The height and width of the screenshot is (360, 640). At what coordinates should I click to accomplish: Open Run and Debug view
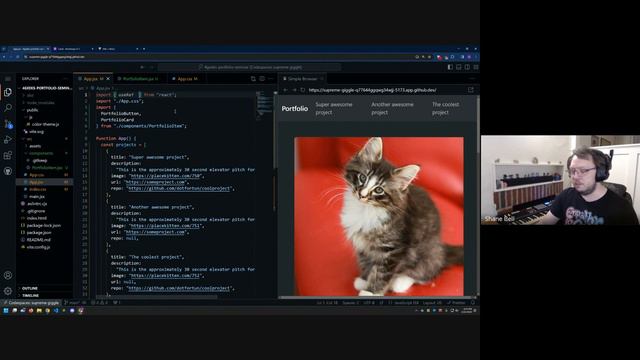click(8, 140)
